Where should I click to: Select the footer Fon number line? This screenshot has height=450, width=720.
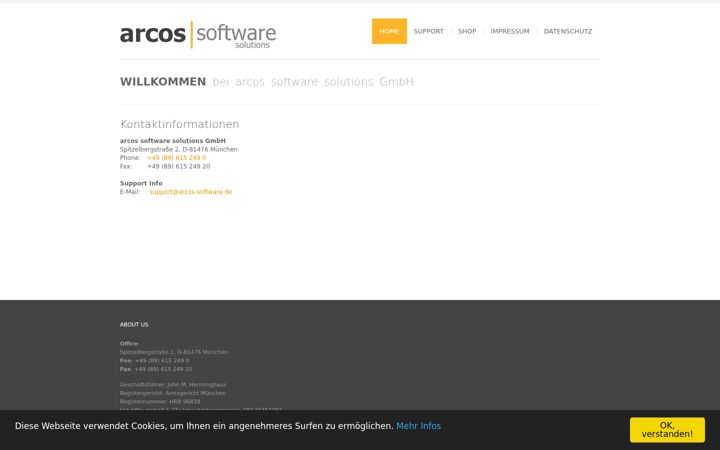pos(155,360)
